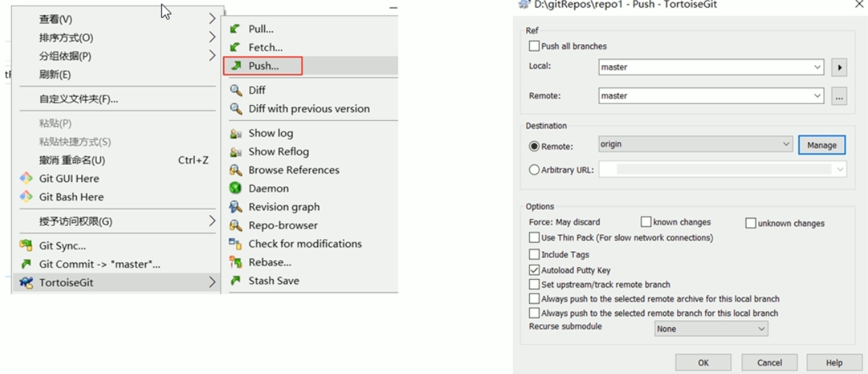The height and width of the screenshot is (374, 868).
Task: Click the Stash Save icon
Action: [236, 281]
